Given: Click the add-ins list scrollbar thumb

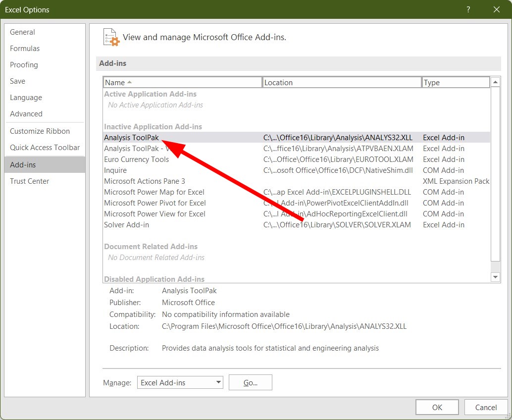Looking at the screenshot, I should (x=495, y=174).
